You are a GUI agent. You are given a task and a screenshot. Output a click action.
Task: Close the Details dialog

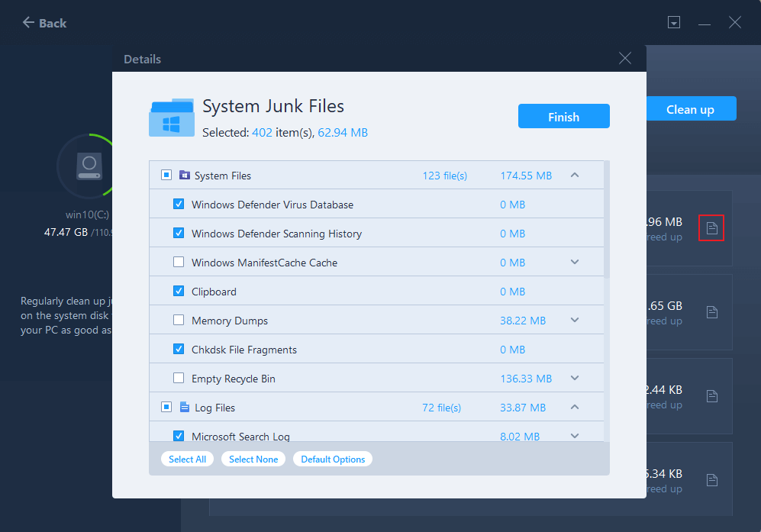[x=624, y=58]
